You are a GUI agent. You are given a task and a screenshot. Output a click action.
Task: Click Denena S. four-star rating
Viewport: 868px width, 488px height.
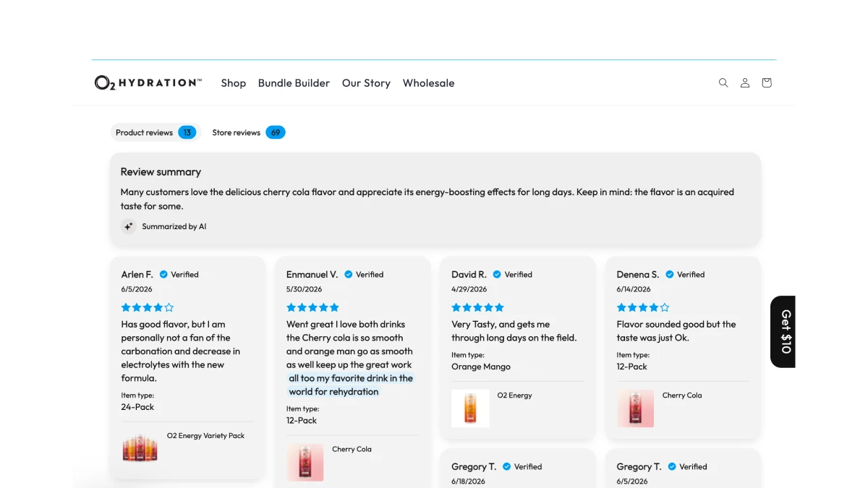coord(643,307)
